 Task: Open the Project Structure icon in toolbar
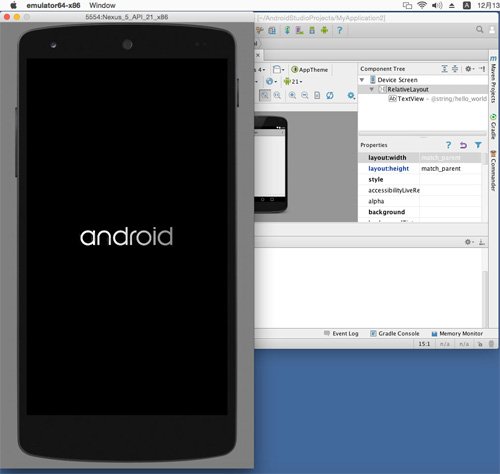(x=272, y=31)
